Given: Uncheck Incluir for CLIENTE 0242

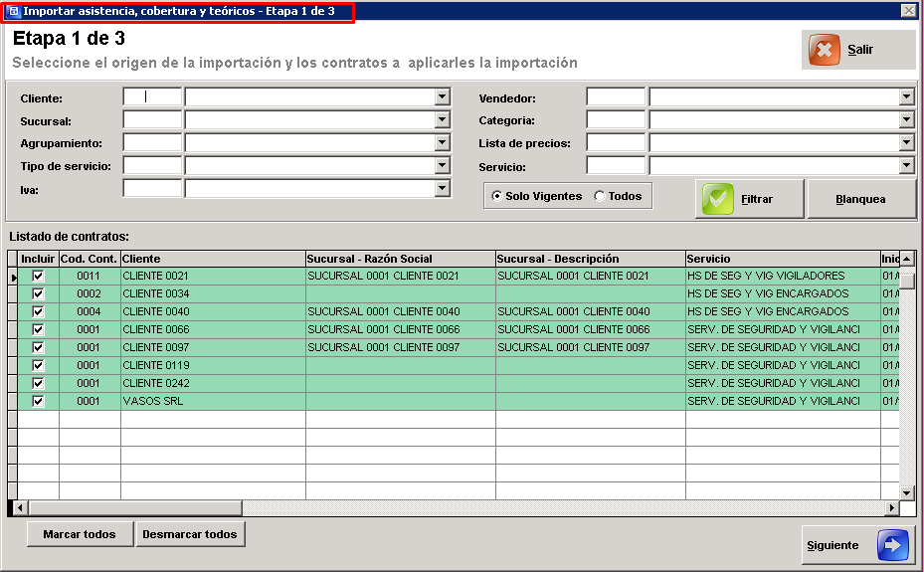Looking at the screenshot, I should coord(39,383).
